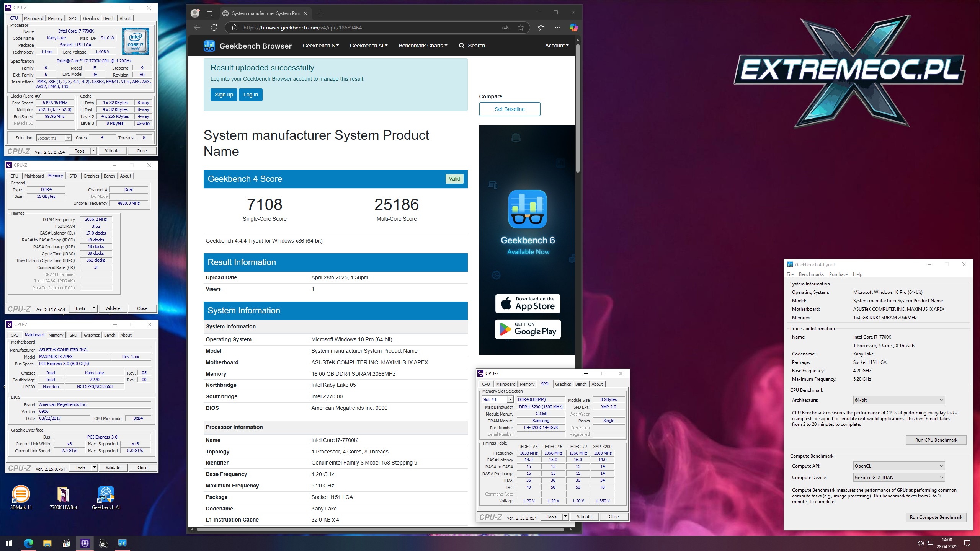Click Run Compute Benchmark button
The height and width of the screenshot is (551, 980).
pos(936,517)
